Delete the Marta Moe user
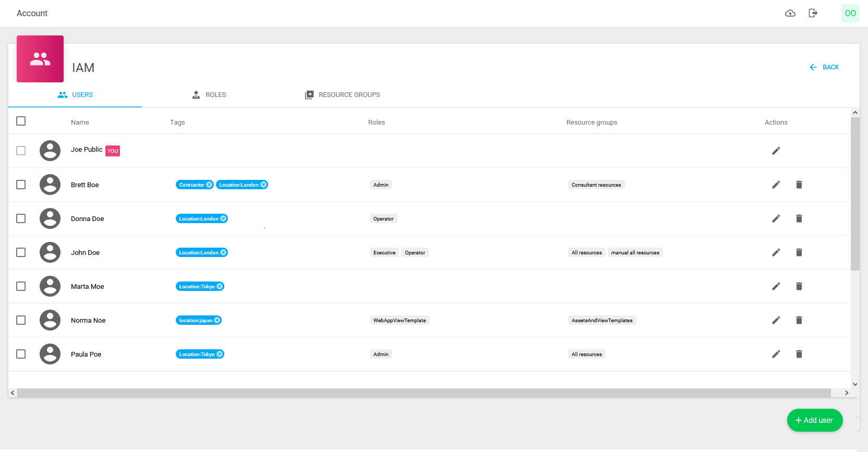 pyautogui.click(x=799, y=286)
